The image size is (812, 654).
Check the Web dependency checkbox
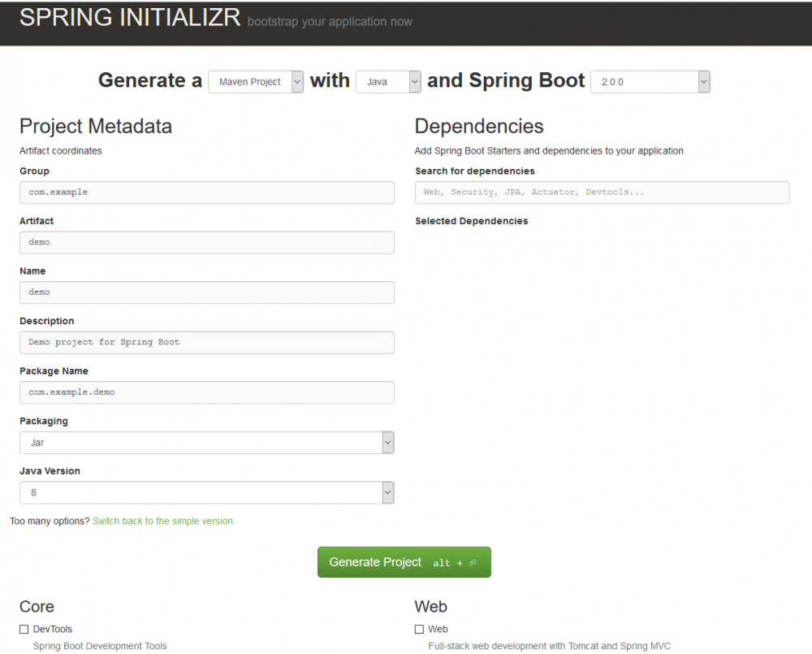coord(419,630)
